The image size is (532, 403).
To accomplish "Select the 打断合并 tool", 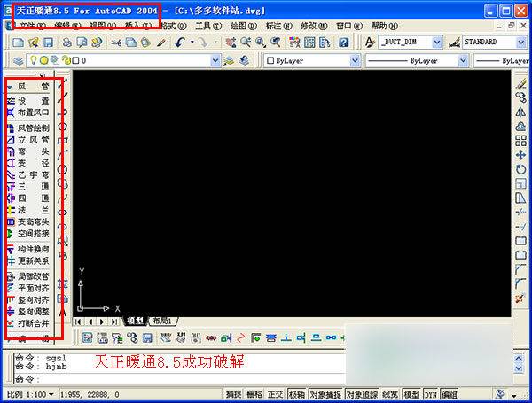I will coord(28,323).
